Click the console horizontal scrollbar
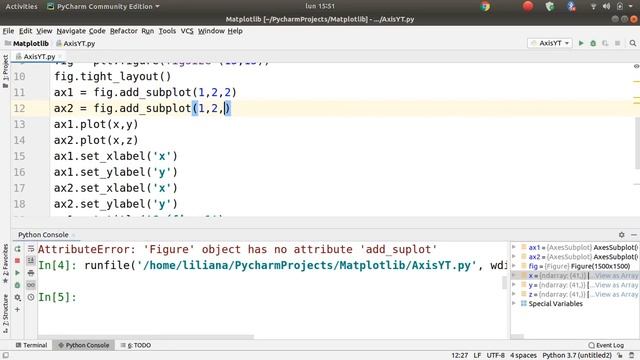This screenshot has width=640, height=360. pyautogui.click(x=145, y=337)
